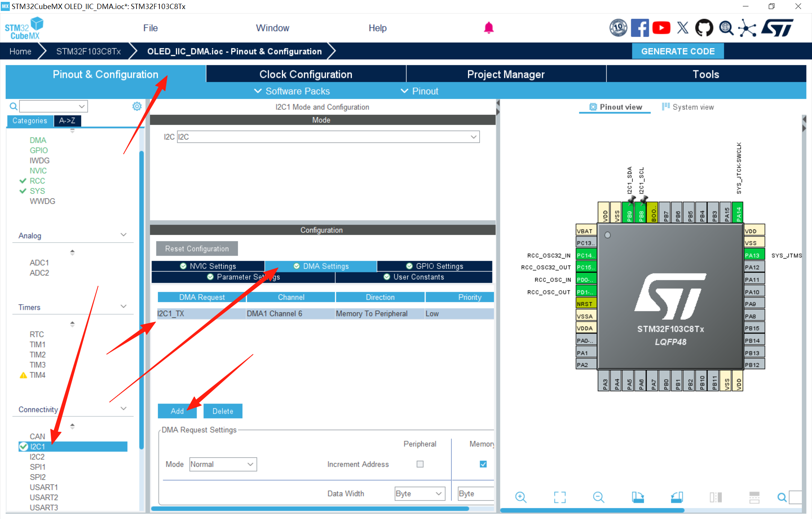Select pin PA13 on the chip diagram
Viewport: 812px width, 519px height.
coord(754,255)
